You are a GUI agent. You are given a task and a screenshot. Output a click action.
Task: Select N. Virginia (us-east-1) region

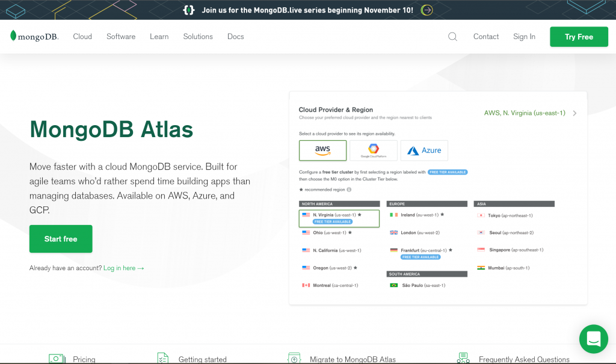pyautogui.click(x=339, y=218)
